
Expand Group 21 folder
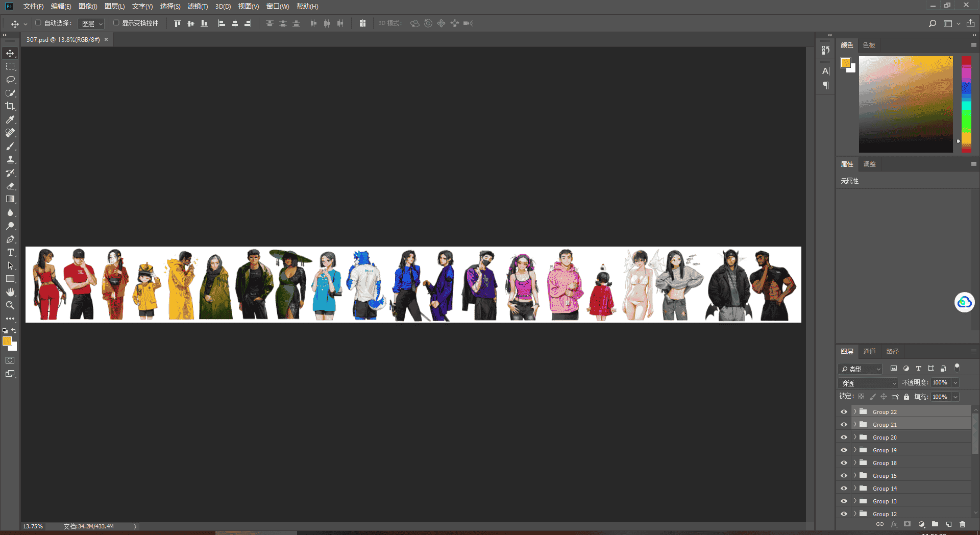(x=855, y=424)
